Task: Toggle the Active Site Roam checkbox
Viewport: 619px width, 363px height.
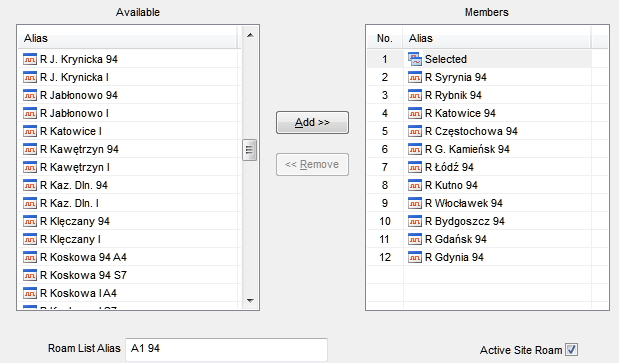Action: [571, 349]
